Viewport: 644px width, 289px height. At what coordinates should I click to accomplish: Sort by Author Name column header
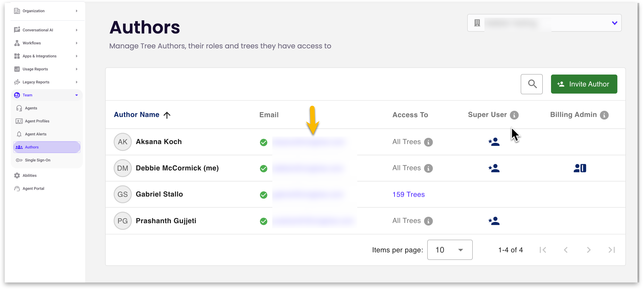[137, 115]
